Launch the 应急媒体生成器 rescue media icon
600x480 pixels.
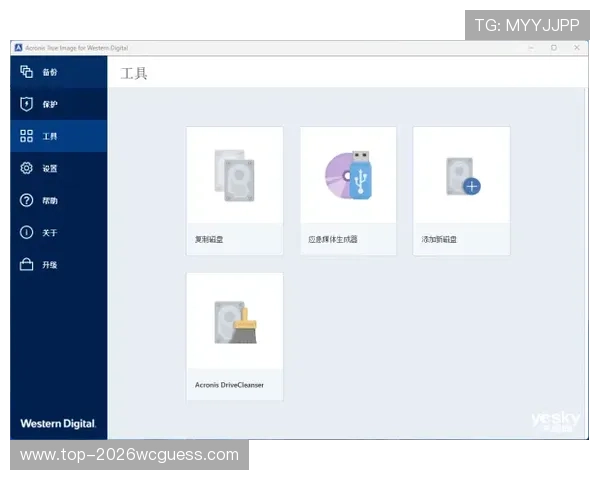348,175
